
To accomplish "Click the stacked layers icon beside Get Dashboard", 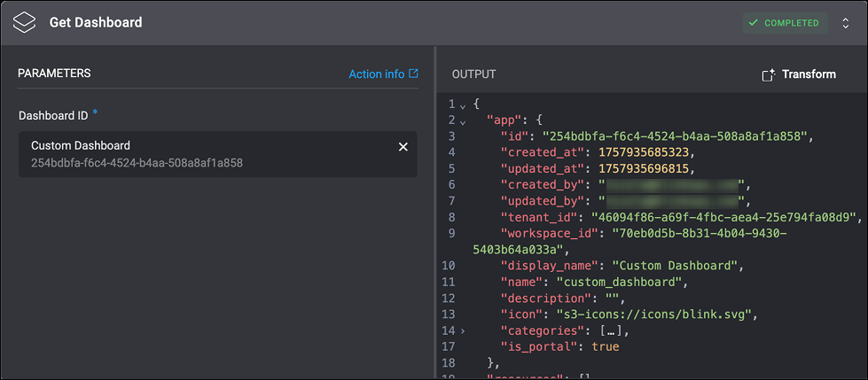I will coord(24,23).
